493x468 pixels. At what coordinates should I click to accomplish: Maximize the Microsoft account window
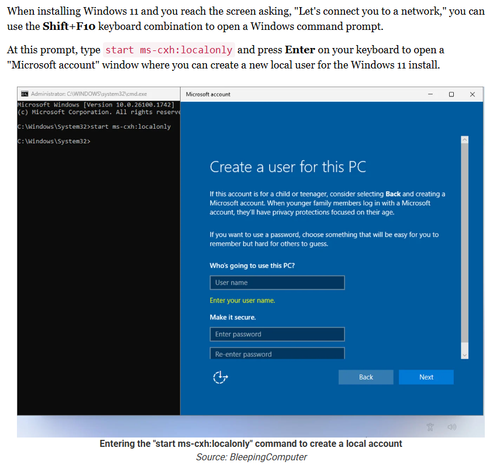(x=451, y=94)
